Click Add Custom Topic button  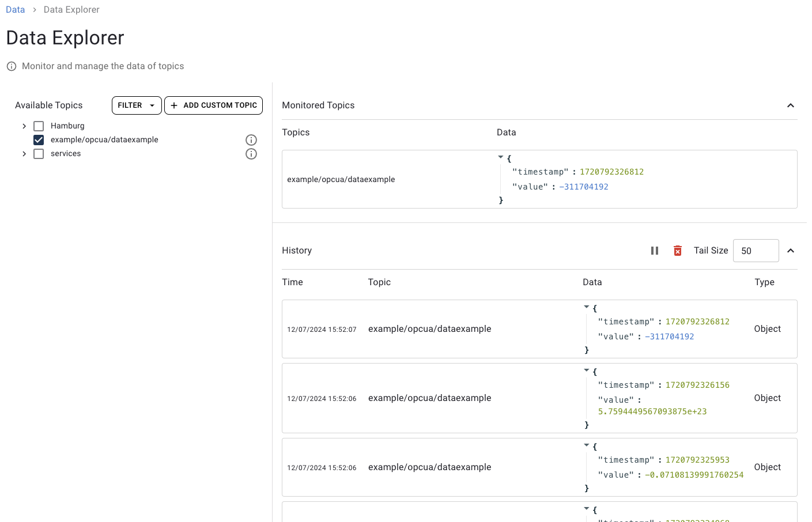click(x=213, y=105)
